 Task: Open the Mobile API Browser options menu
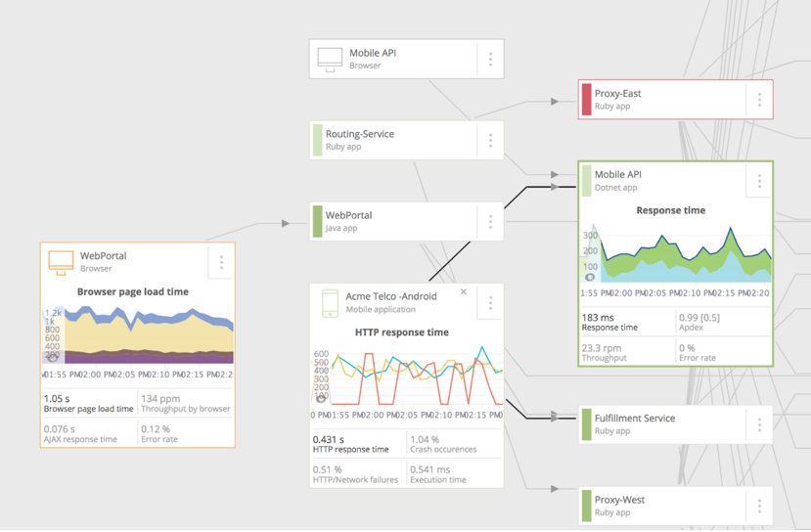coord(490,60)
